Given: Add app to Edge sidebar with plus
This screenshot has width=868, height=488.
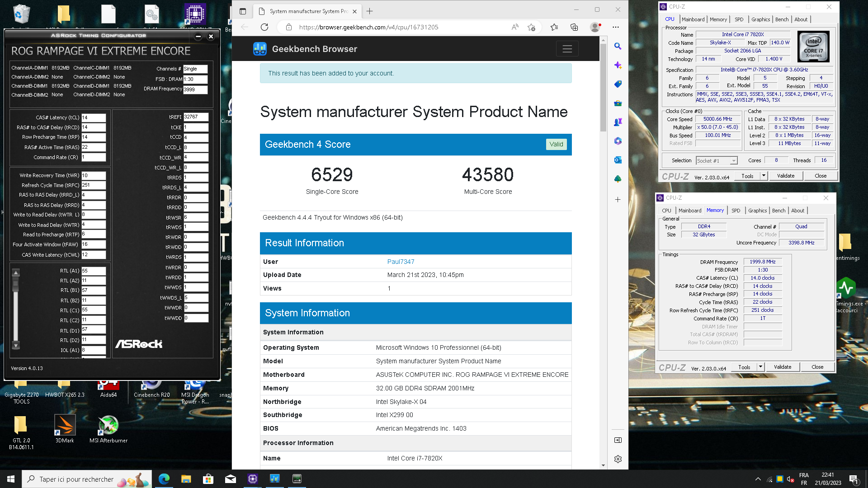Looking at the screenshot, I should click(618, 199).
